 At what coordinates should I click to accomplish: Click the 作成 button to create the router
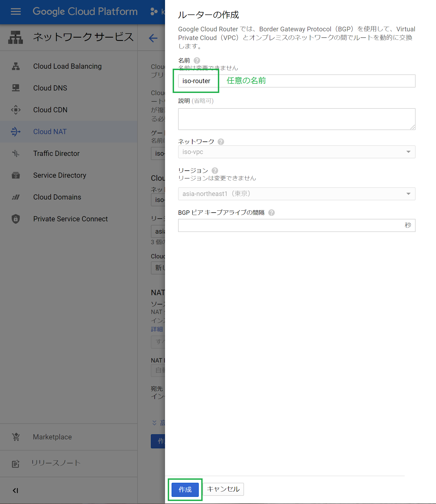185,490
